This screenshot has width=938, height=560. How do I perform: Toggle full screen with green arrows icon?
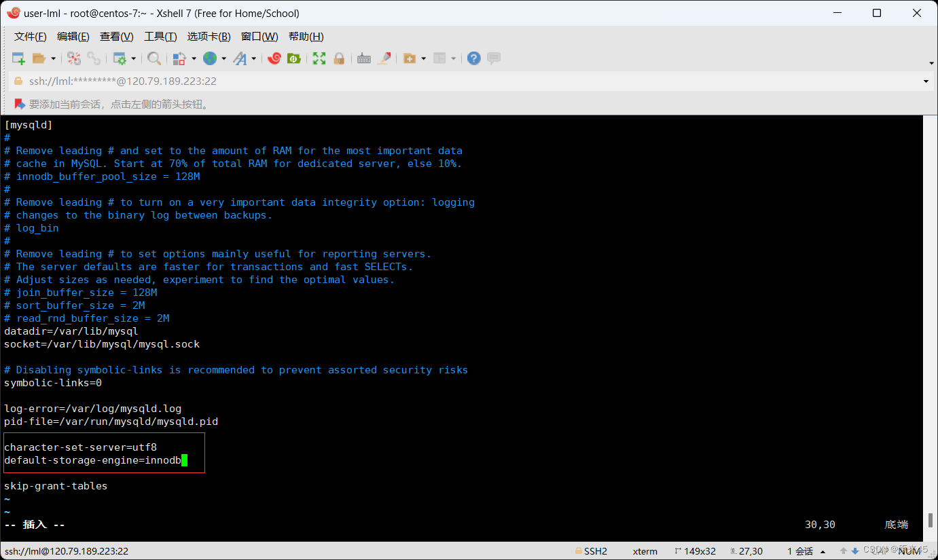pos(319,58)
